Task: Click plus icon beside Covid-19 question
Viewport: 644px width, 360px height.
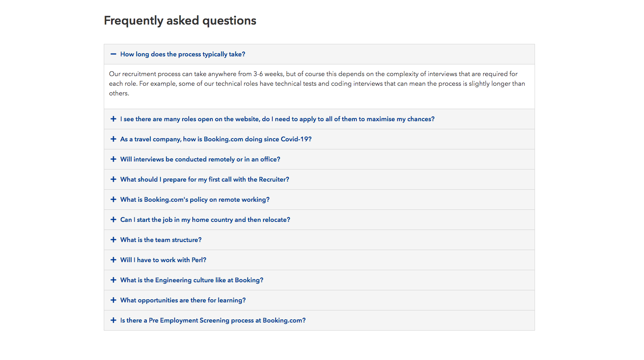Action: point(113,139)
